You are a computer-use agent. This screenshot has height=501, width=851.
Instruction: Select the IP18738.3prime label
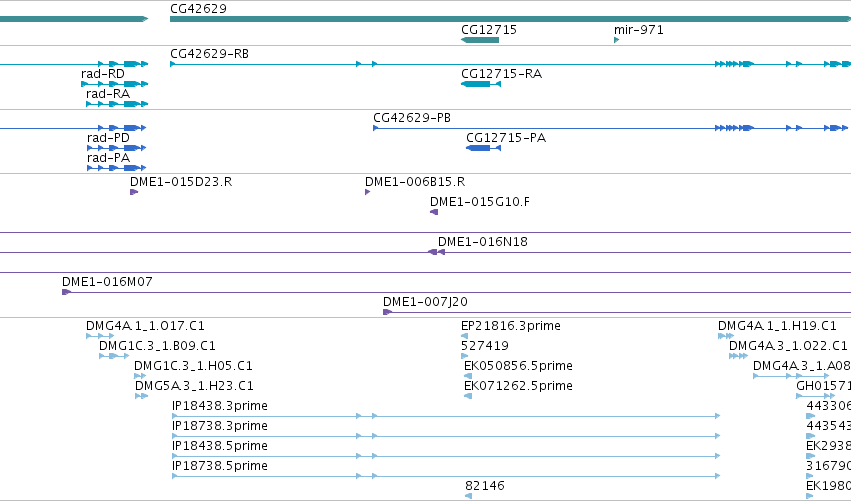click(x=220, y=426)
